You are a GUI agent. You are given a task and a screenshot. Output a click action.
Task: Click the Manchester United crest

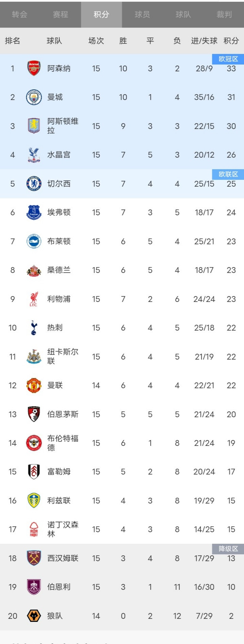point(34,385)
